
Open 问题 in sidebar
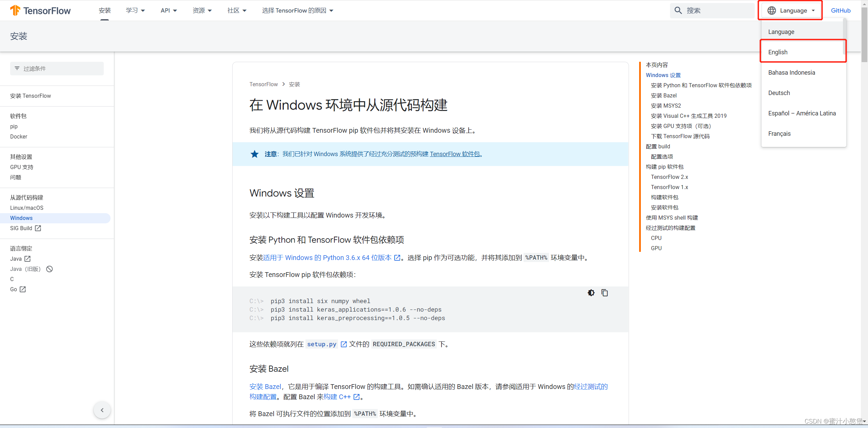(16, 177)
